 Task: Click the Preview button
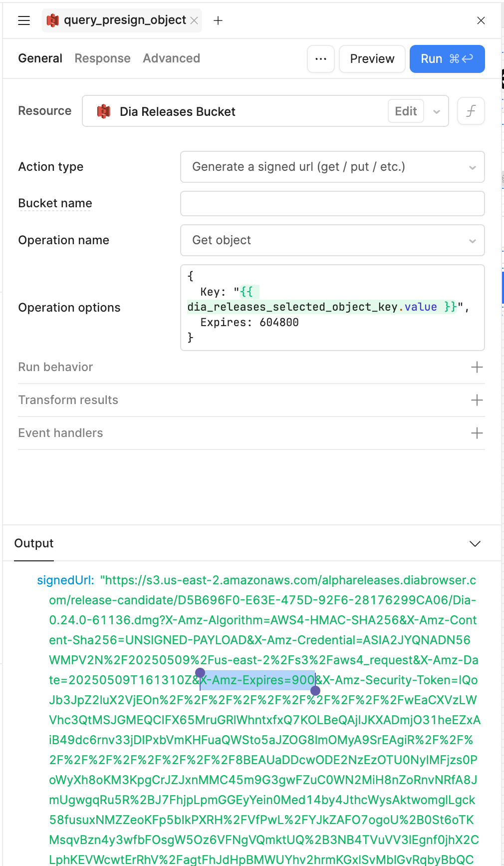[x=372, y=59]
